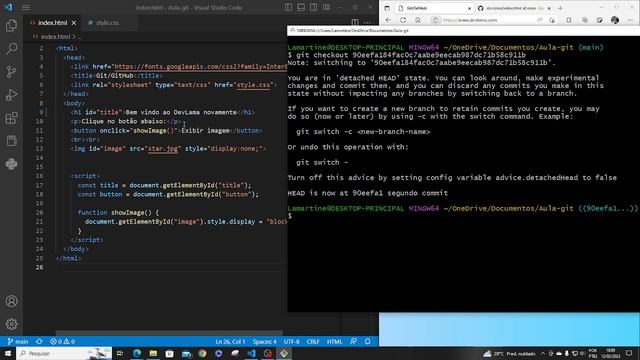Change indentation via Spaces: 4
Image resolution: width=640 pixels, height=360 pixels.
point(264,342)
